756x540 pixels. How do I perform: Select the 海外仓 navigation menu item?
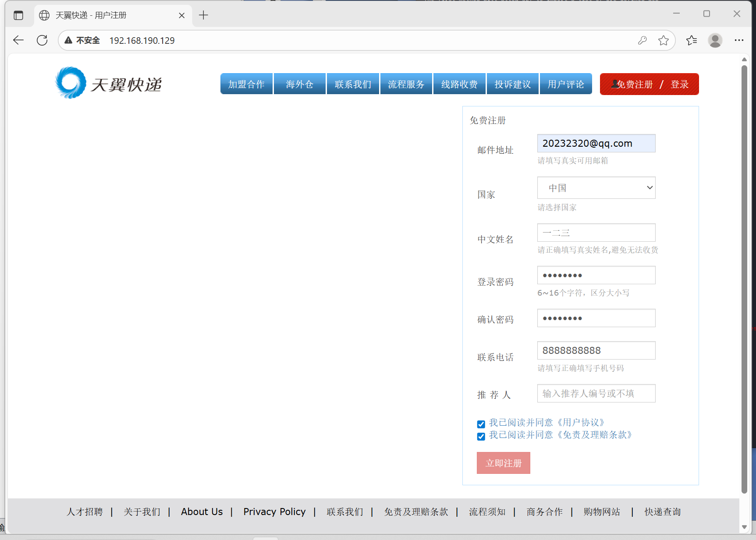(x=299, y=84)
